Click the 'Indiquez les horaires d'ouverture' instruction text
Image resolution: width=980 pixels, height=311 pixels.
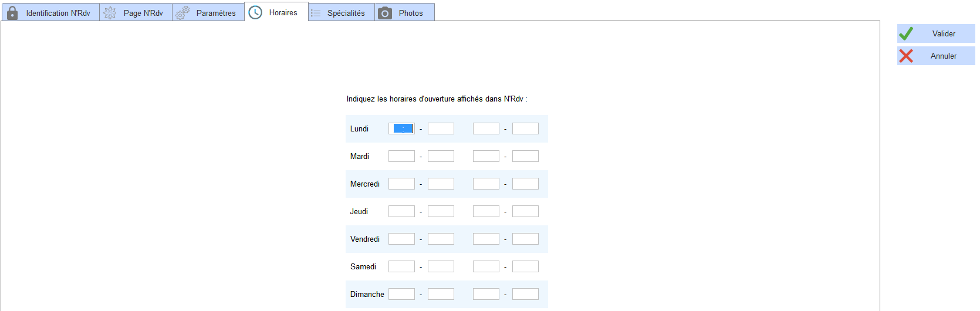pyautogui.click(x=437, y=99)
